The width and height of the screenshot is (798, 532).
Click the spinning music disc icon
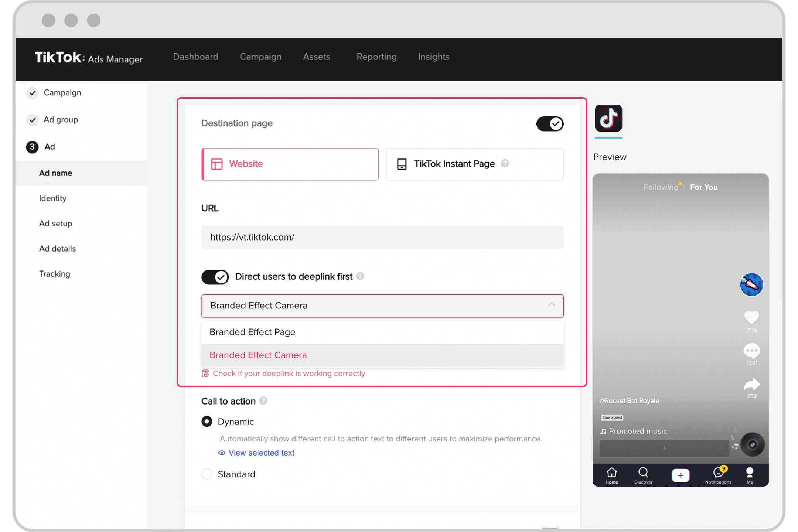[752, 444]
